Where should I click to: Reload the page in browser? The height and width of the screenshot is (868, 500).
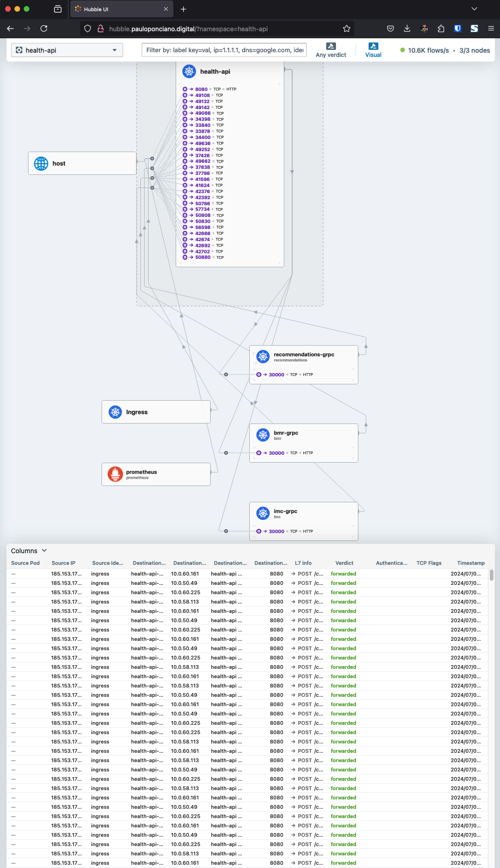44,29
